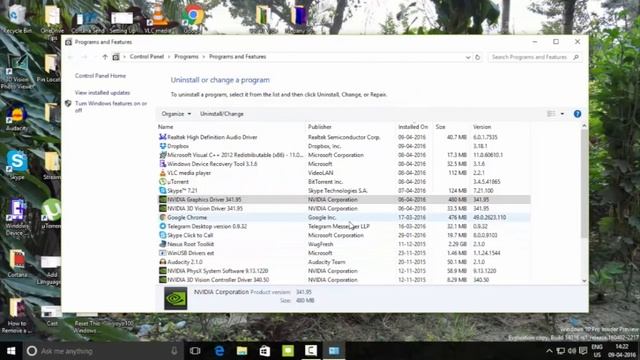Click the Uninstall/Change button

(222, 114)
